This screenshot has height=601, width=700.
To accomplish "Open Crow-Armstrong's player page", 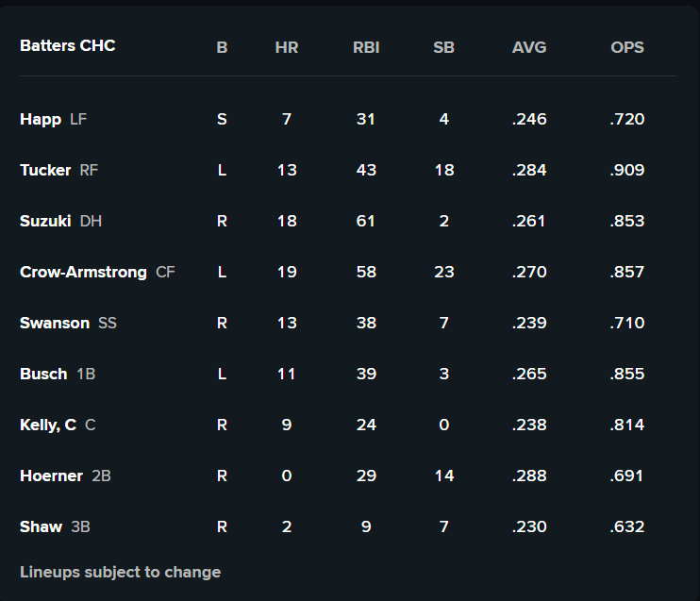I will tap(83, 272).
